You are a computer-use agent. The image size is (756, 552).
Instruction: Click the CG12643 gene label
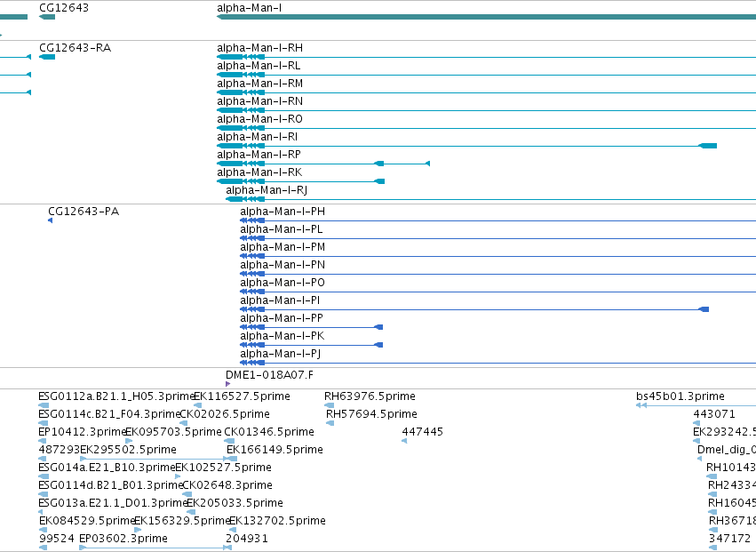(x=64, y=8)
